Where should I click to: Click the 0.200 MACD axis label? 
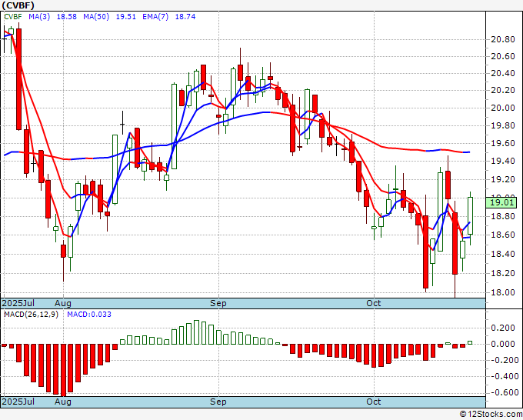[503, 328]
